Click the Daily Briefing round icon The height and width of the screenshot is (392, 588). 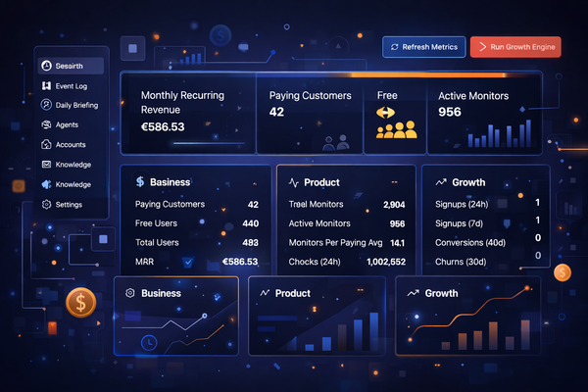[x=46, y=104]
